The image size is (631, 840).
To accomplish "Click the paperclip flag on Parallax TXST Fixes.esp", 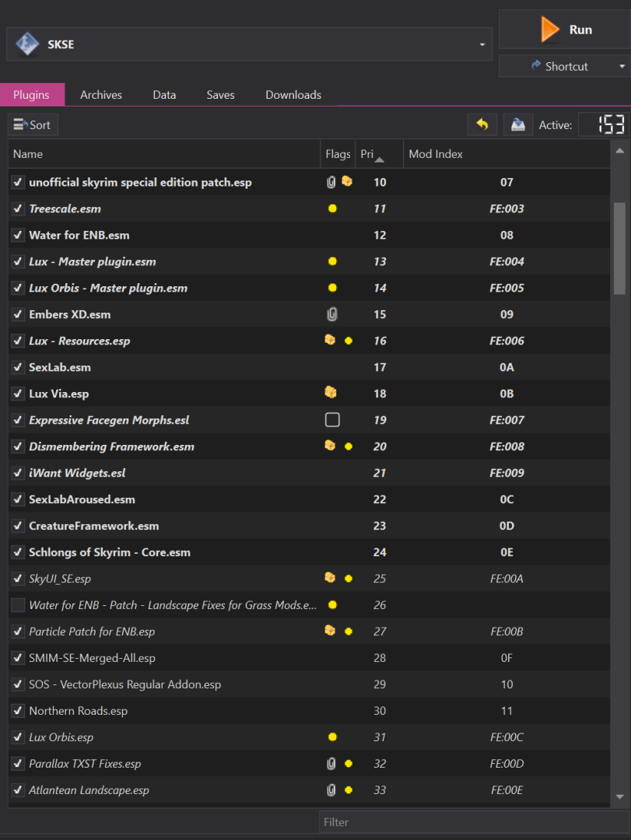I will [331, 764].
